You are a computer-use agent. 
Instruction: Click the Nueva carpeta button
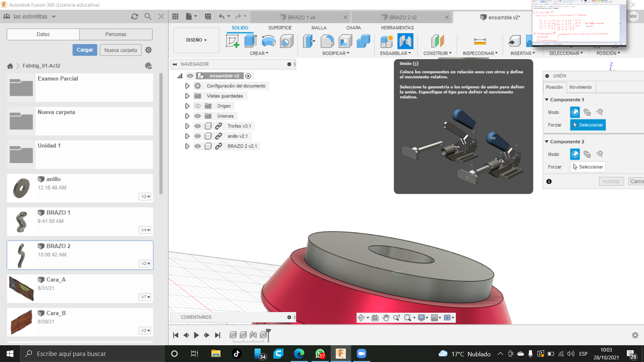120,50
